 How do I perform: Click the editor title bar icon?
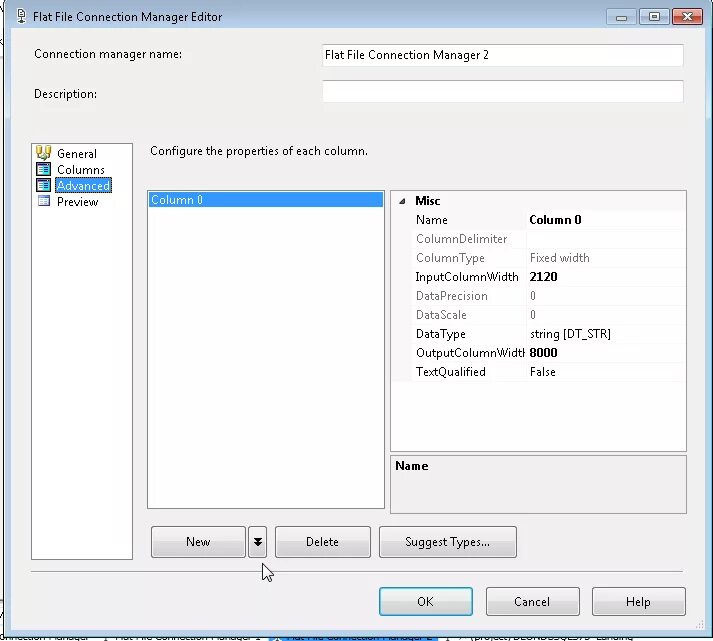coord(21,16)
